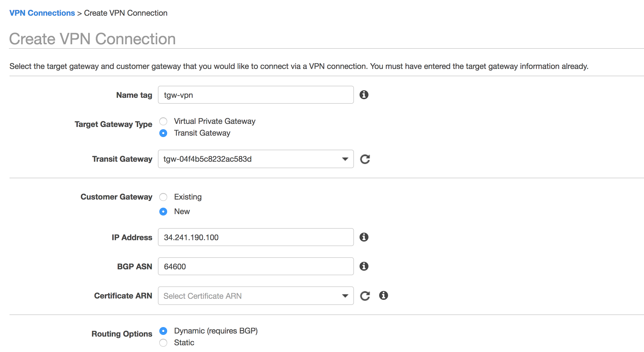Click the IP Address input field

(x=256, y=237)
